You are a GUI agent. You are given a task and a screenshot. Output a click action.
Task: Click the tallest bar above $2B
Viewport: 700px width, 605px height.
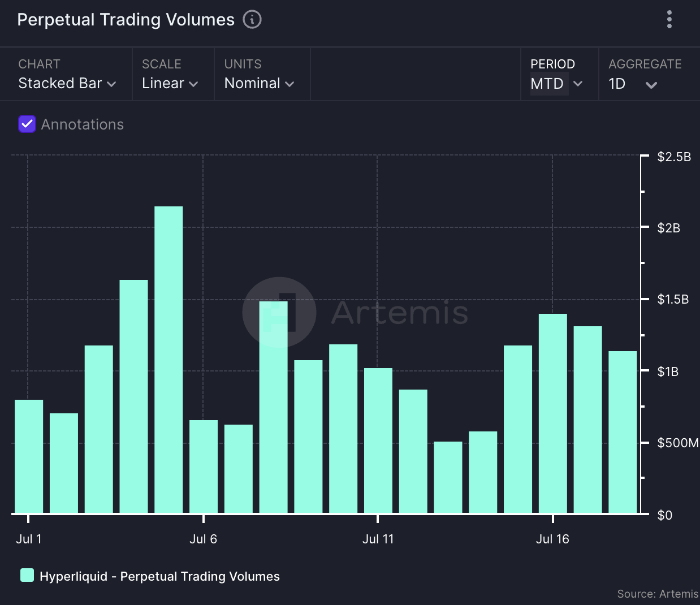click(168, 360)
